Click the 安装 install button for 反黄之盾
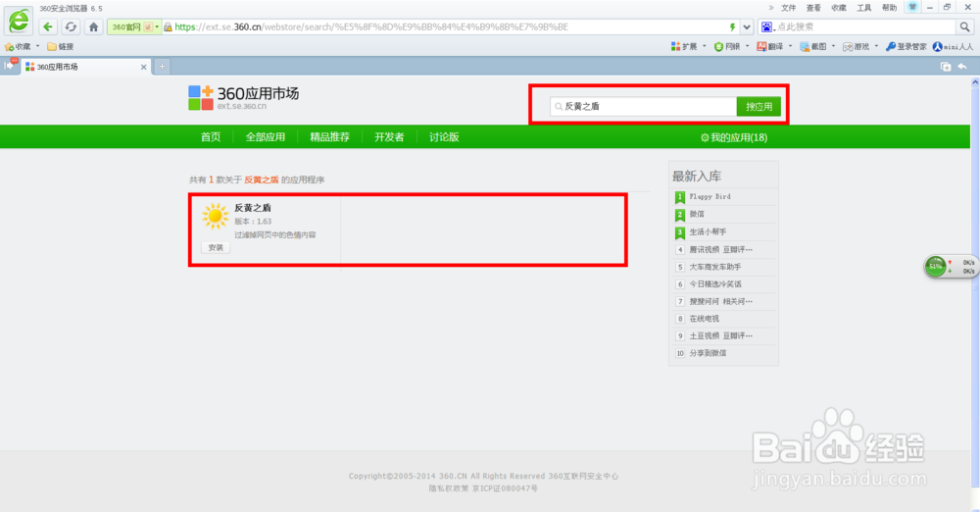Image resolution: width=980 pixels, height=512 pixels. click(x=216, y=248)
